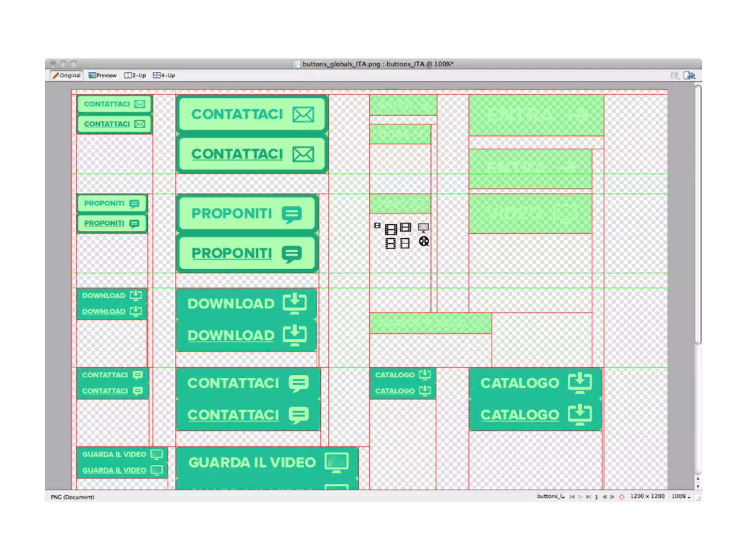Switch to the Preview tab
Image resolution: width=747 pixels, height=560 pixels.
pyautogui.click(x=102, y=75)
